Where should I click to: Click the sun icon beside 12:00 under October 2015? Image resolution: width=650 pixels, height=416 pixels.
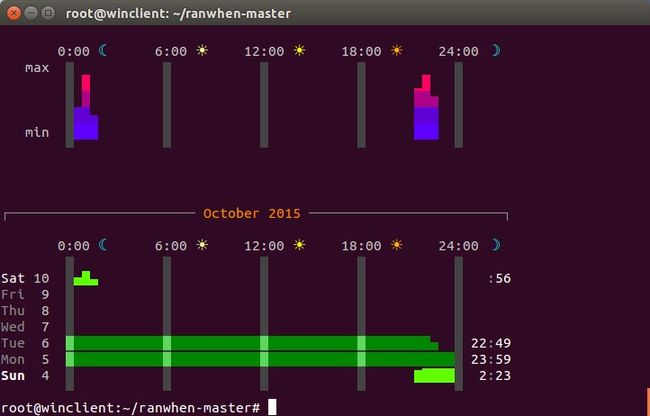(x=299, y=245)
